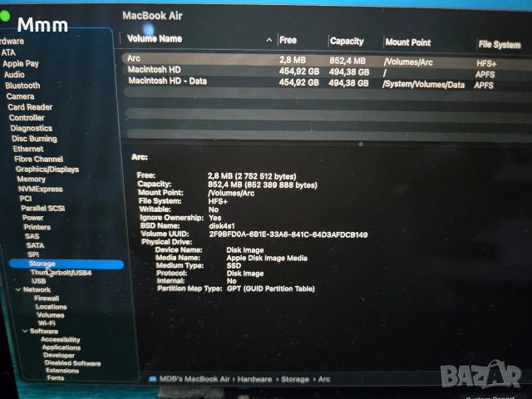This screenshot has width=532, height=399.
Task: Select the Arc volume row
Action: pyautogui.click(x=326, y=60)
